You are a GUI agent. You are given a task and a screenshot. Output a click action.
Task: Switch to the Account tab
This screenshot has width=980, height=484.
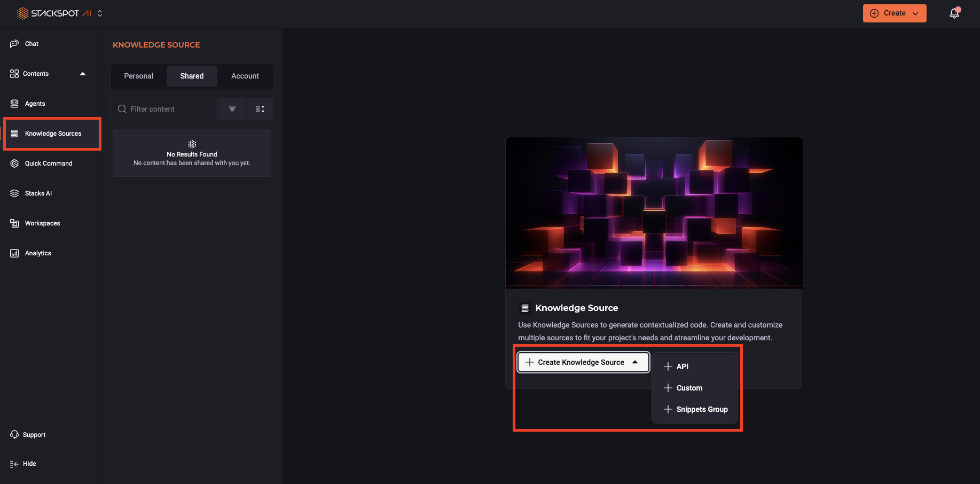245,76
